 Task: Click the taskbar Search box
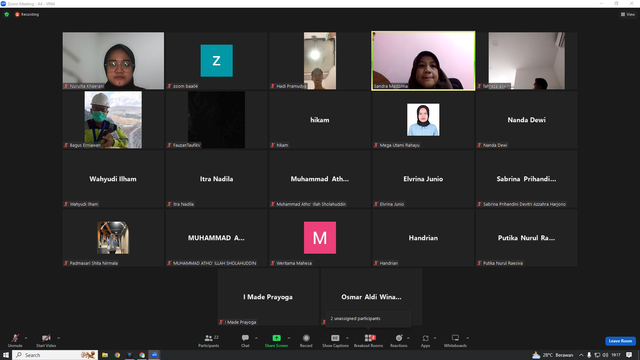pyautogui.click(x=55, y=355)
